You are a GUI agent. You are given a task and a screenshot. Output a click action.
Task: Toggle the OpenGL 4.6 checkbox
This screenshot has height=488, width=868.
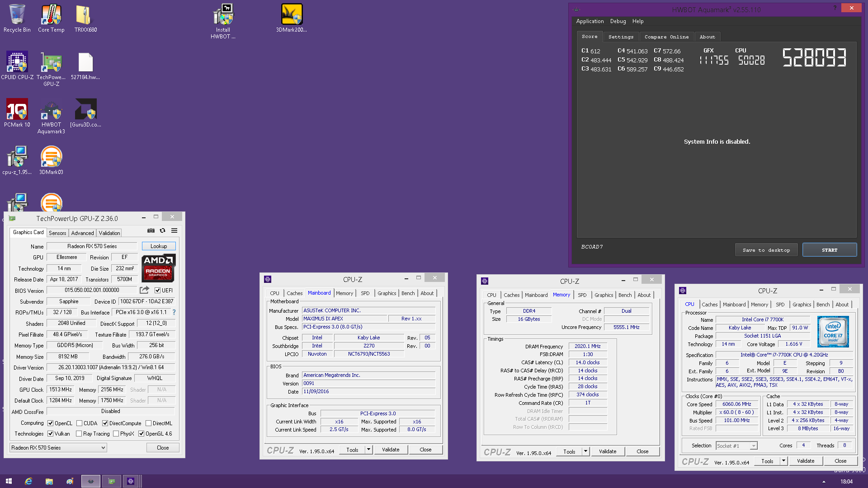[141, 434]
